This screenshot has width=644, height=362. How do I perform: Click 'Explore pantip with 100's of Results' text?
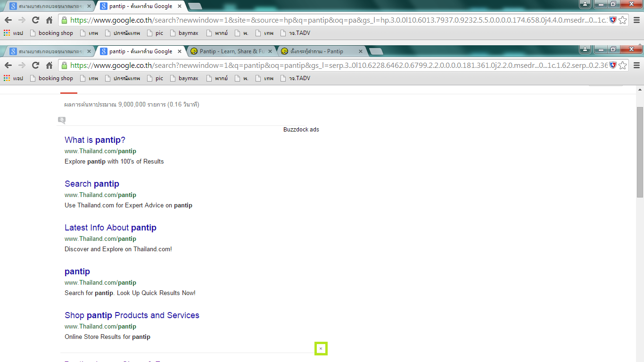[x=114, y=161]
